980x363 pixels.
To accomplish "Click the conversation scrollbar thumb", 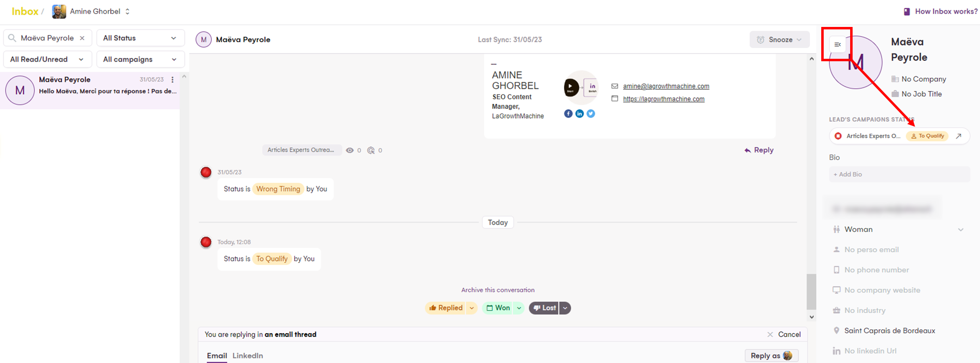I will click(811, 291).
